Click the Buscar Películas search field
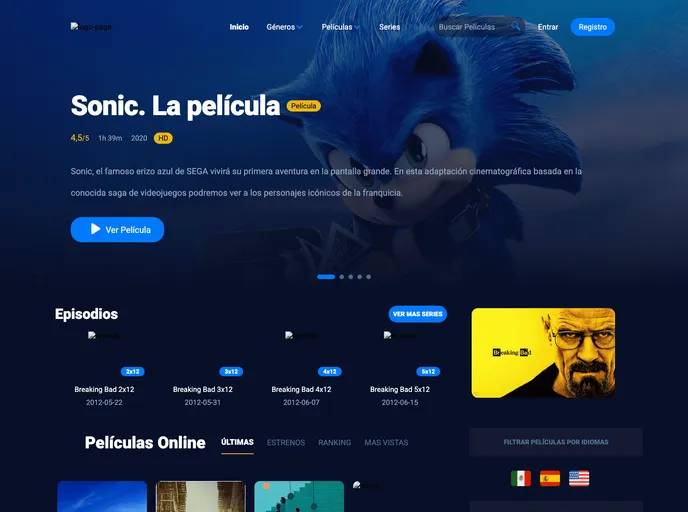 click(472, 27)
